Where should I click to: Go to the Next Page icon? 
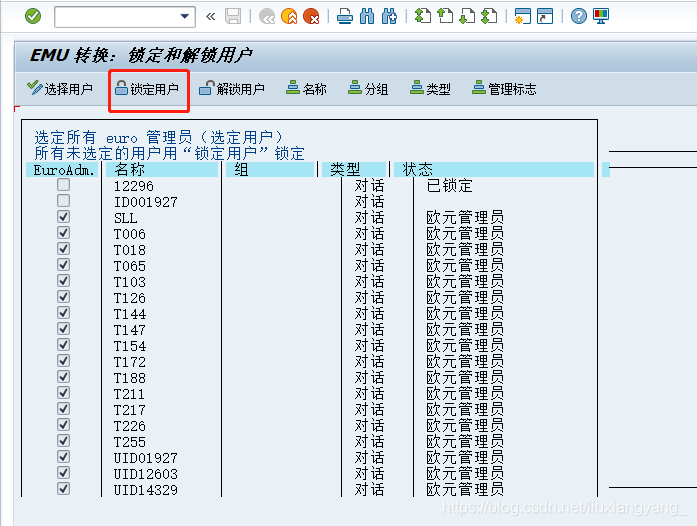pos(467,16)
